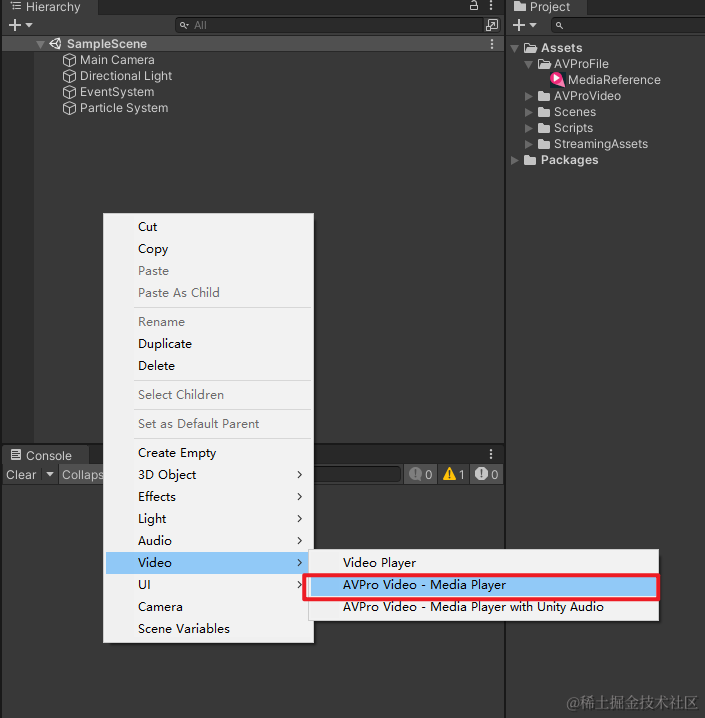Select Main Camera in the hierarchy
The image size is (705, 718).
pyautogui.click(x=117, y=60)
